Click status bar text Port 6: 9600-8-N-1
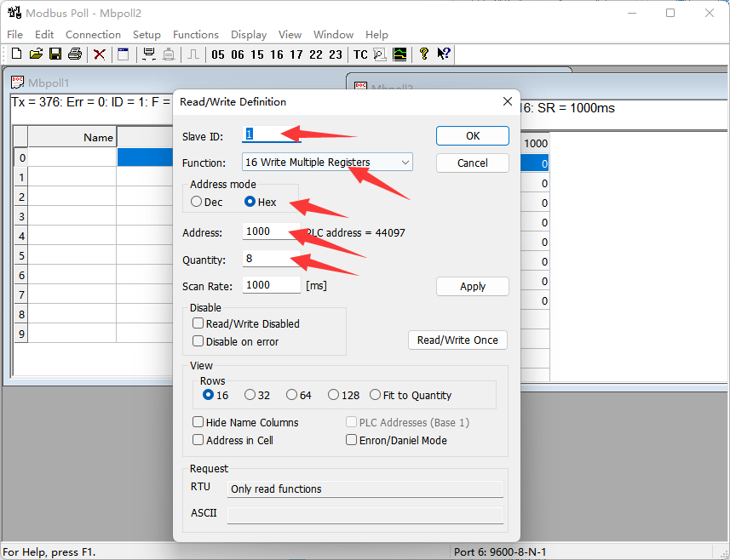Viewport: 730px width, 560px height. 500,552
